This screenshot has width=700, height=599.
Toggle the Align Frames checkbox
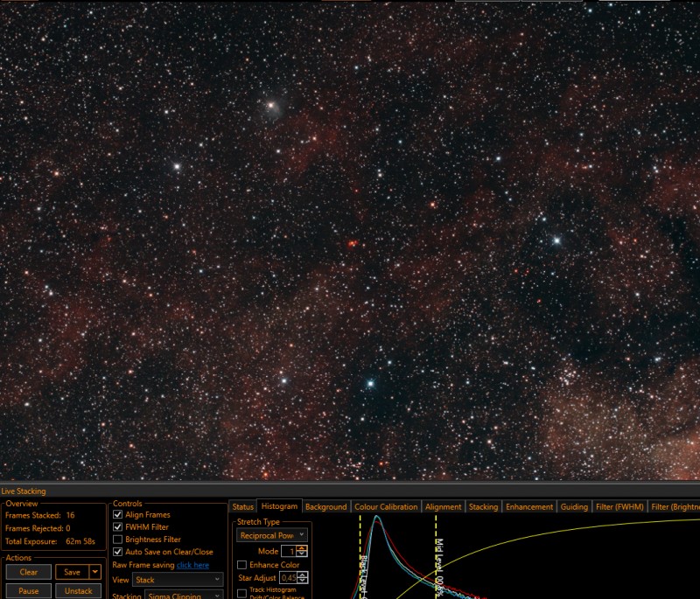pos(118,514)
